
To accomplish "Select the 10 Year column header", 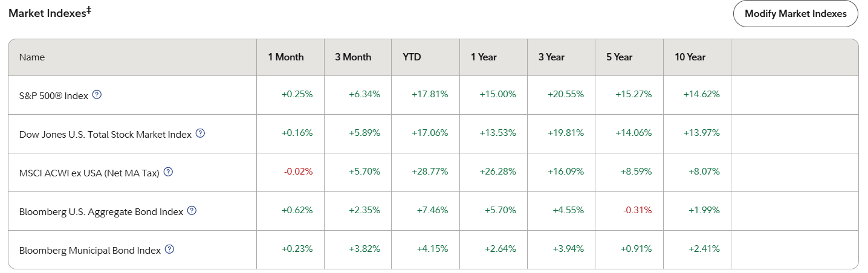I will 690,57.
